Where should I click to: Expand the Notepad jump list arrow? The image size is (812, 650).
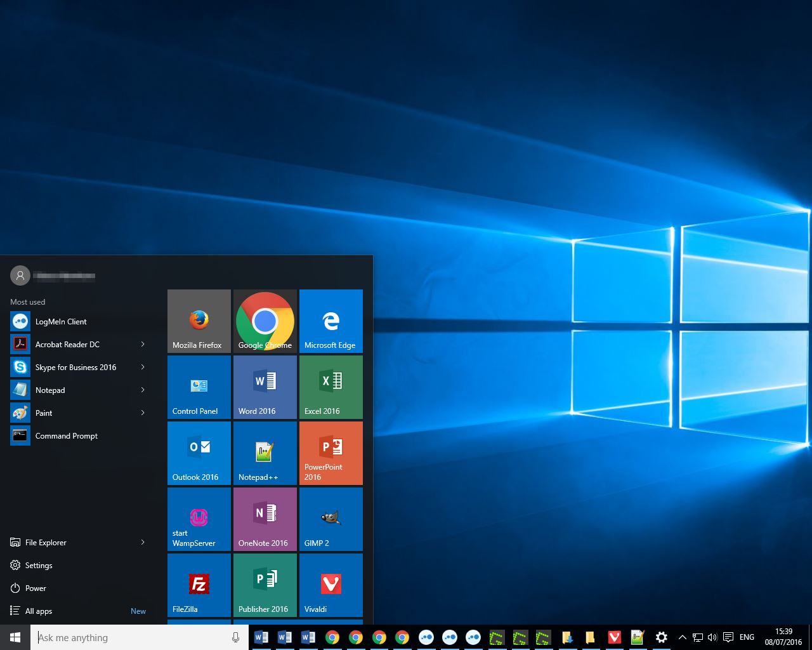click(x=143, y=390)
